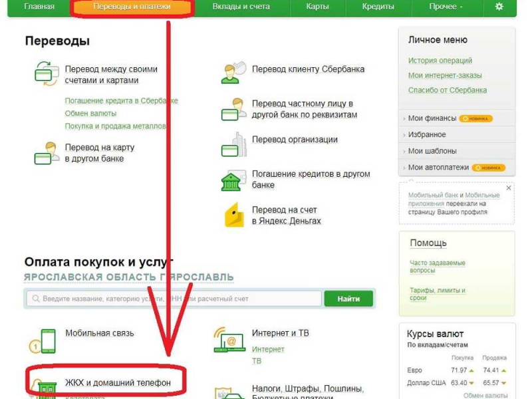Open the Вклады и счета tab
532x399 pixels.
point(241,7)
